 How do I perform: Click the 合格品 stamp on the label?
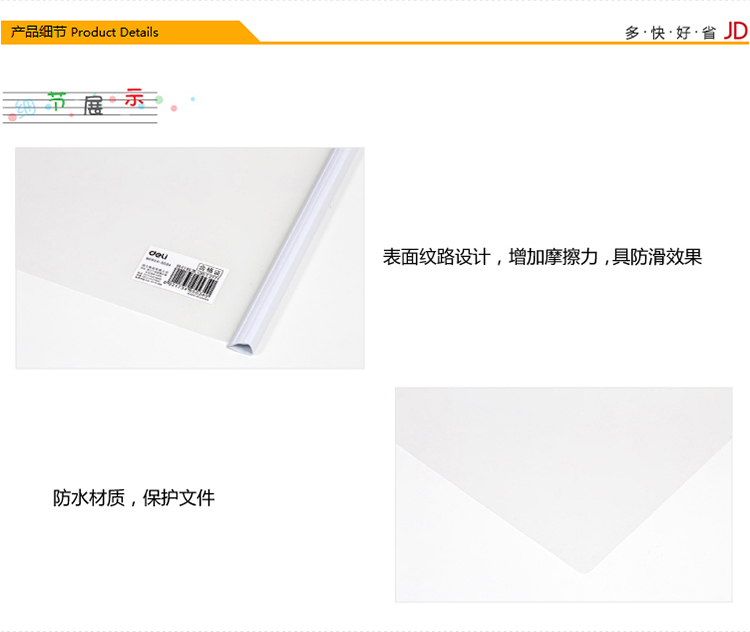205,267
